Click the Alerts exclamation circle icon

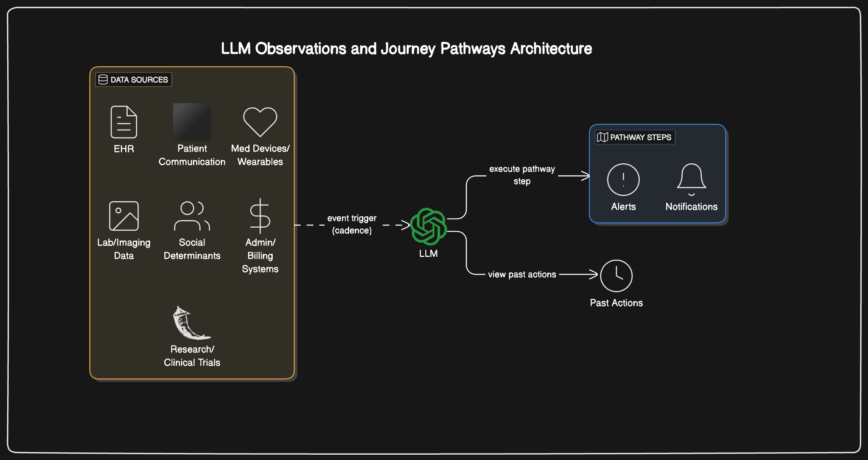point(623,179)
